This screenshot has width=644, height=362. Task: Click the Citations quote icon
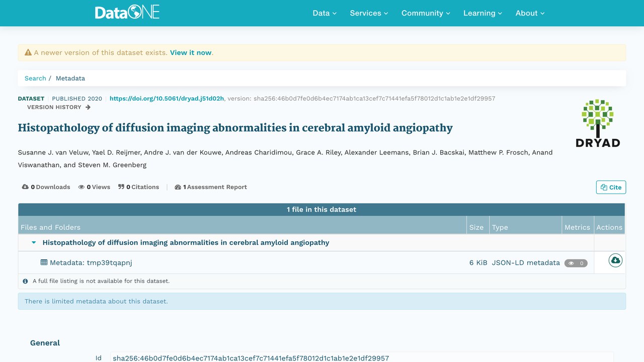[x=121, y=187]
